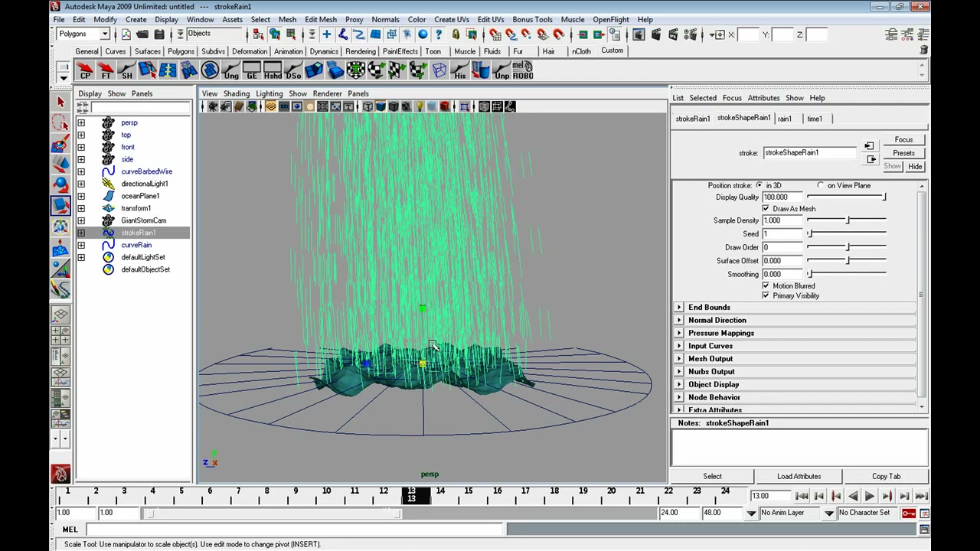Expand the Pressure Mappings section
Image resolution: width=980 pixels, height=551 pixels.
click(679, 333)
